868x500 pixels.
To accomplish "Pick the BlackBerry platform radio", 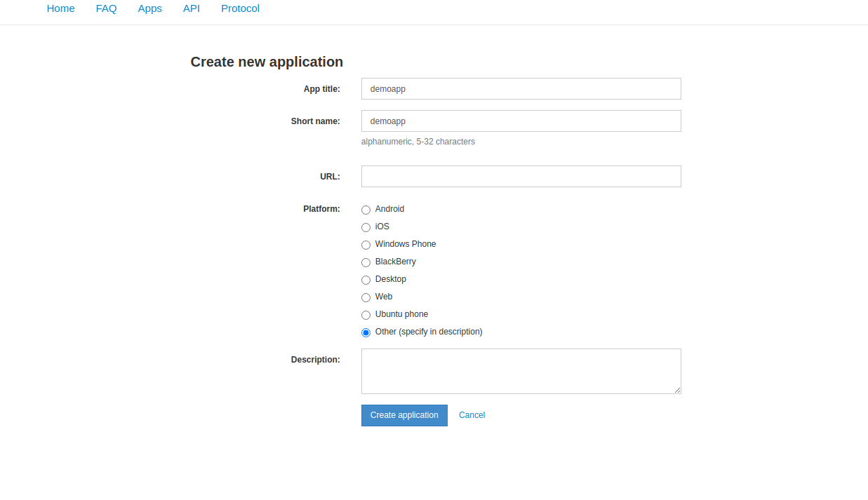I will click(366, 262).
